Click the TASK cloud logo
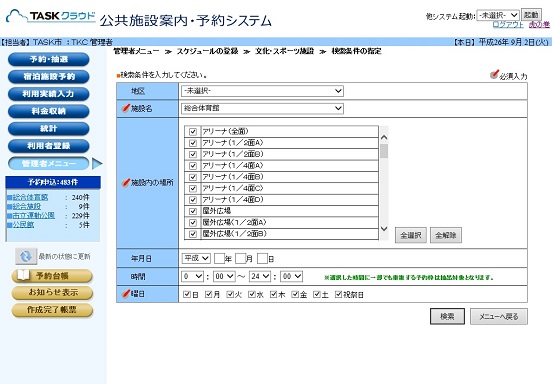 (51, 17)
